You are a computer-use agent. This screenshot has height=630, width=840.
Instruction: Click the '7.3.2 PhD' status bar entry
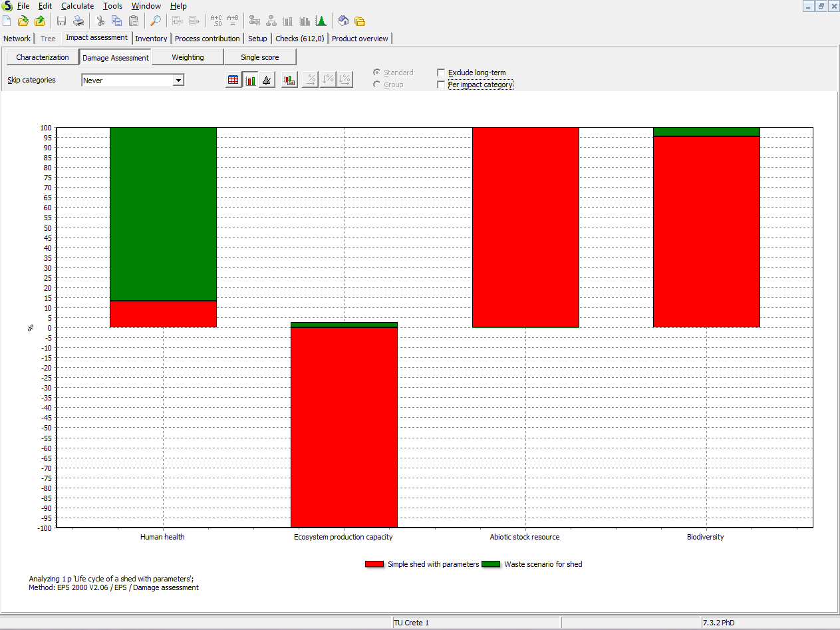click(x=719, y=623)
